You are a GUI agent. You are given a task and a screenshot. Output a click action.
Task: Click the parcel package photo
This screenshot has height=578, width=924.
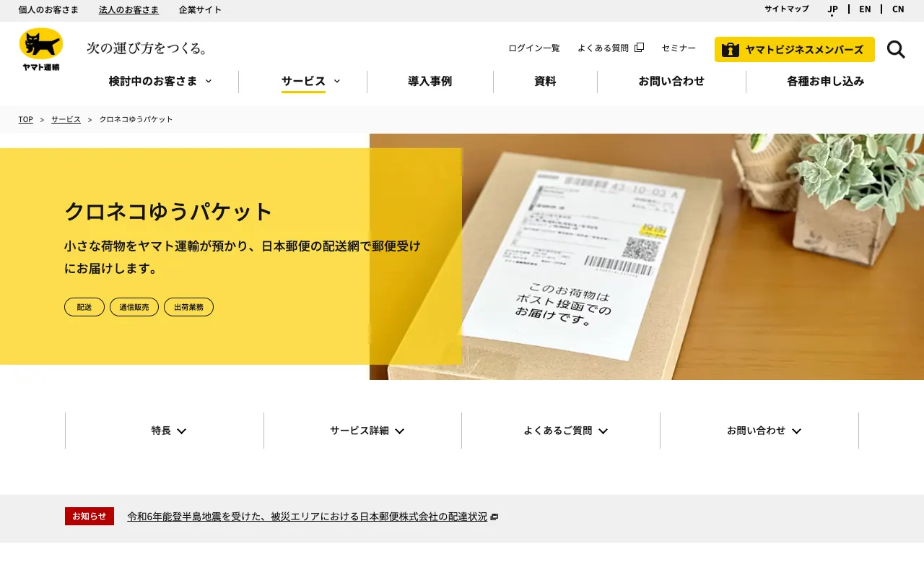pos(647,256)
